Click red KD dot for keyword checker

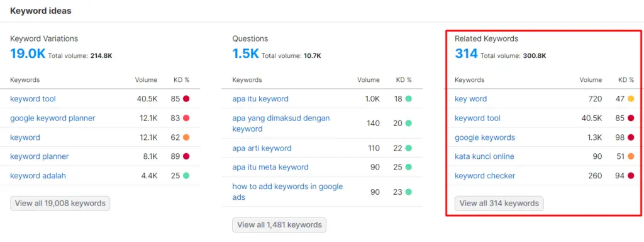(631, 176)
